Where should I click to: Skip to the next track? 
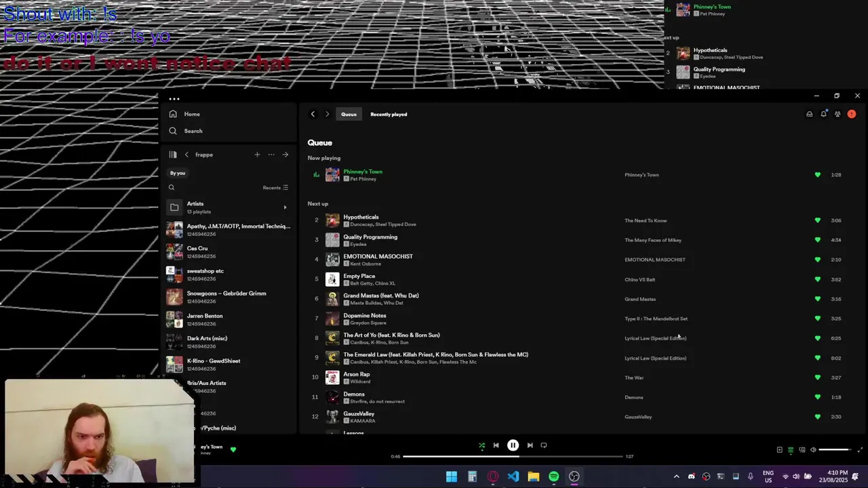point(530,445)
